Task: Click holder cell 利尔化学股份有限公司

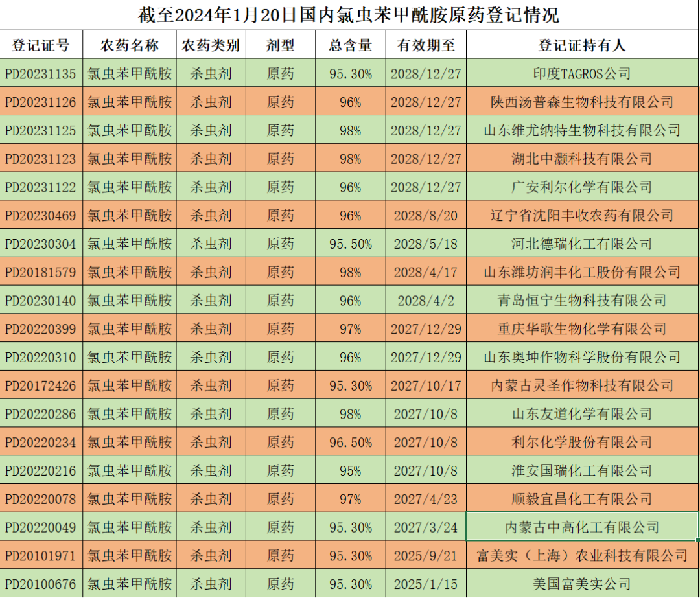Action: tap(582, 441)
